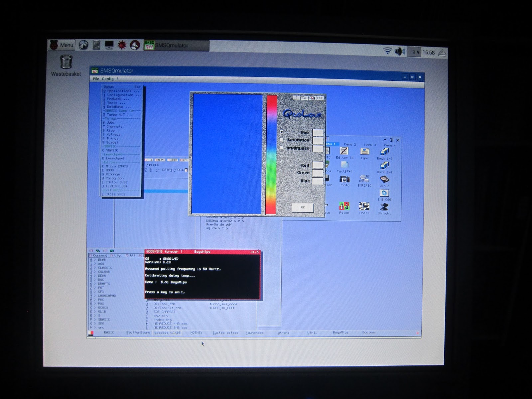Click the Green value field

(x=318, y=173)
